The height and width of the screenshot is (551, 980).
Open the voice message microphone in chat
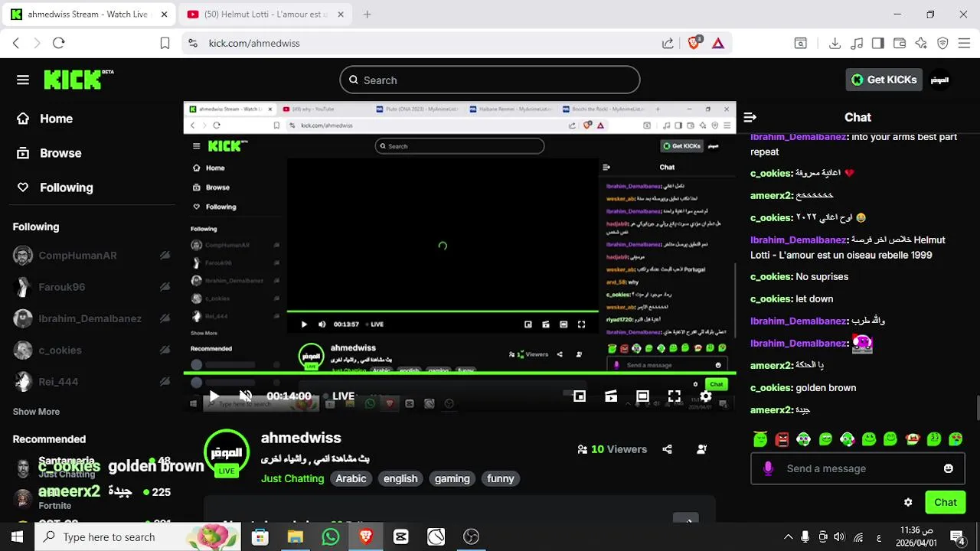(769, 468)
